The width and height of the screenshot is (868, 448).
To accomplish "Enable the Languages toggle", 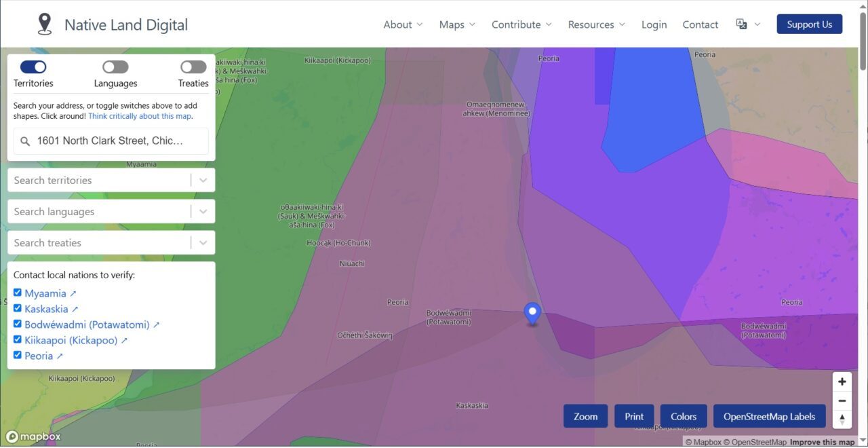I will tap(115, 67).
